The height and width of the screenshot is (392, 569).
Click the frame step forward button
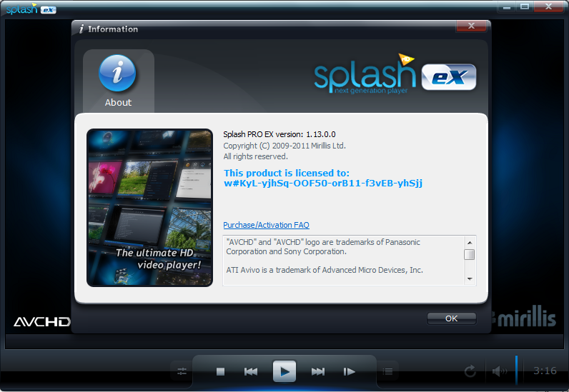click(x=349, y=371)
